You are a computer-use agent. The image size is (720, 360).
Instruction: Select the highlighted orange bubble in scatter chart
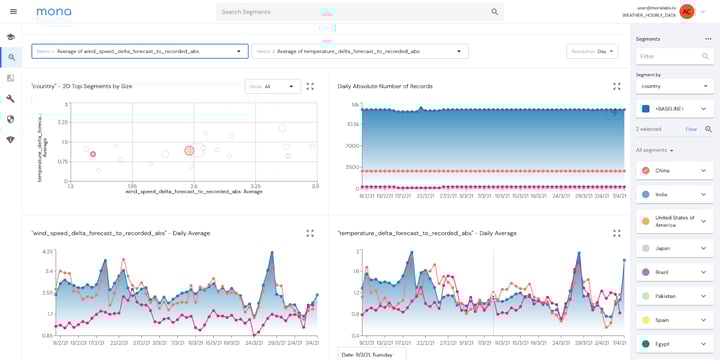point(190,151)
